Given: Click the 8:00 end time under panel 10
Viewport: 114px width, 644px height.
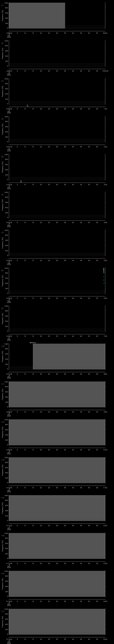Looking at the screenshot, I should pos(105,374).
